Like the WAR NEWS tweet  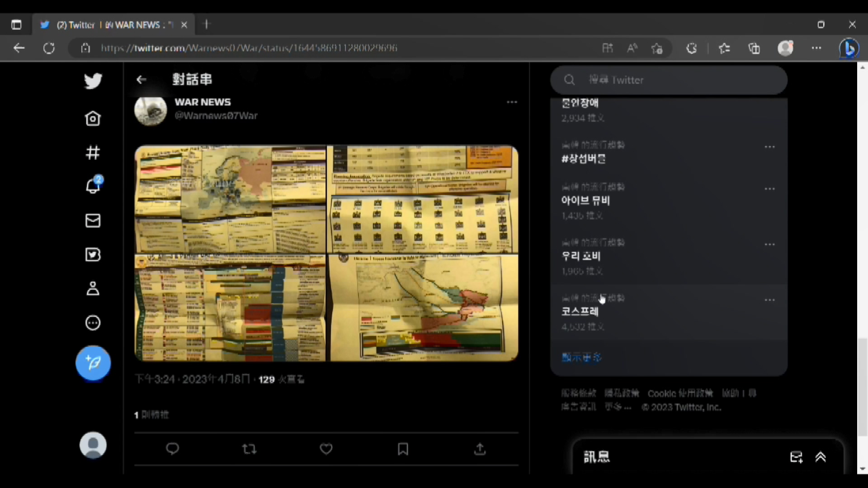pyautogui.click(x=326, y=449)
